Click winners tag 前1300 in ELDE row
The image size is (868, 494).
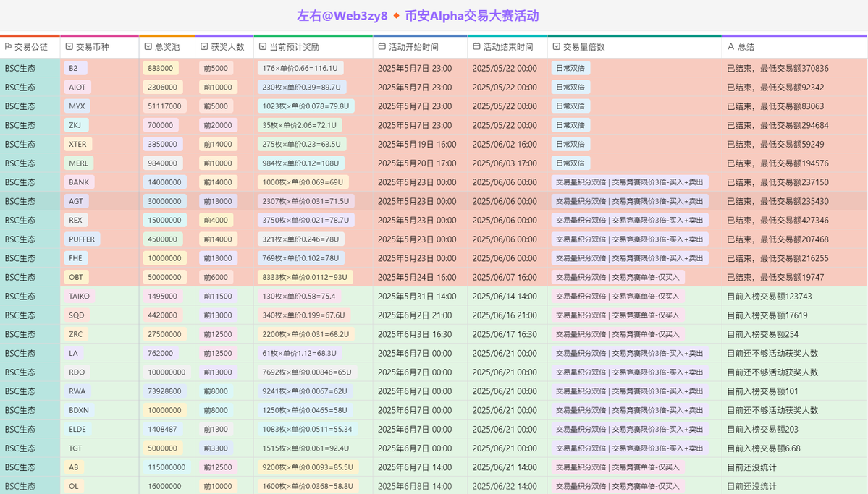point(216,430)
